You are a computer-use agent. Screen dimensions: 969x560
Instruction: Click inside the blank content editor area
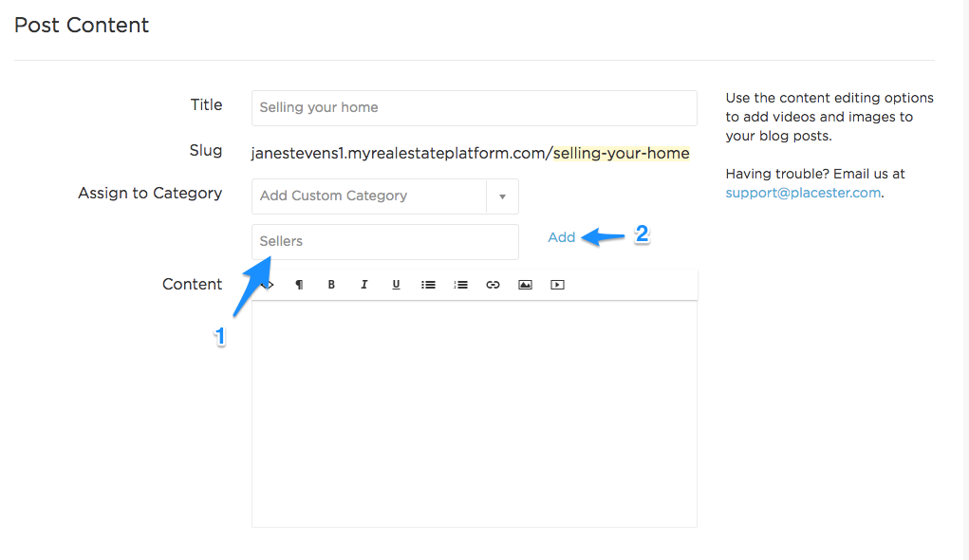474,414
